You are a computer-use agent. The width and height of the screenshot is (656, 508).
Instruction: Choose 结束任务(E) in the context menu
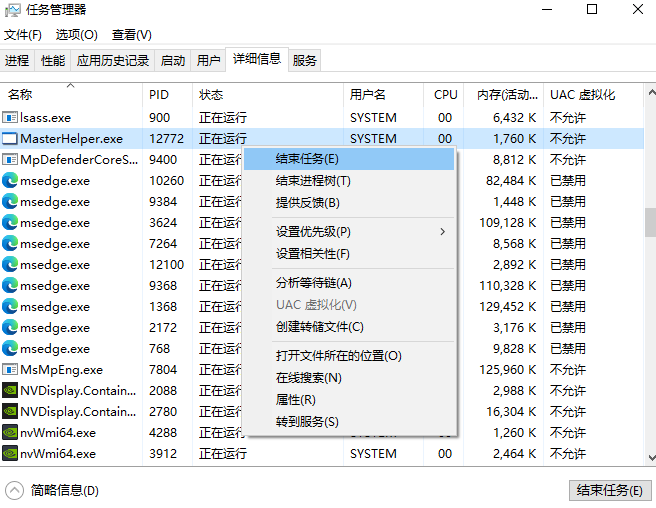[x=349, y=159]
